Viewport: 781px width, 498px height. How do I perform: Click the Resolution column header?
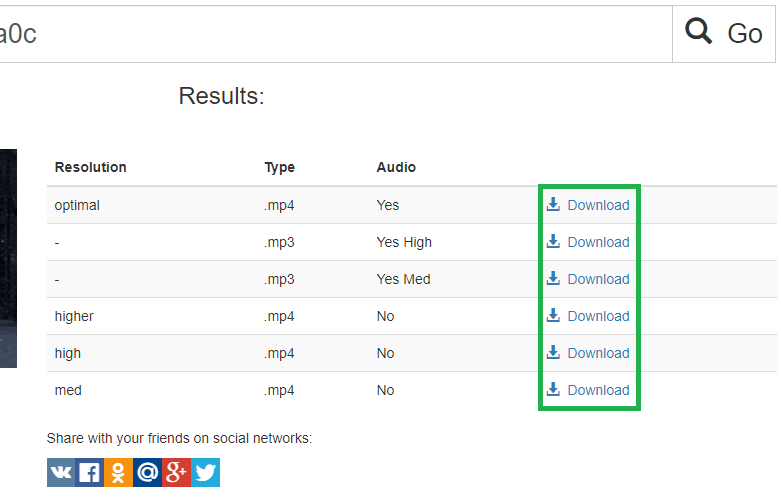coord(91,167)
